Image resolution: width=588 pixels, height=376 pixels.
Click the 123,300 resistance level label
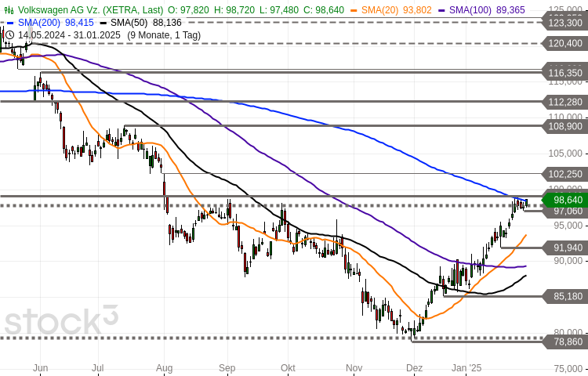point(564,23)
